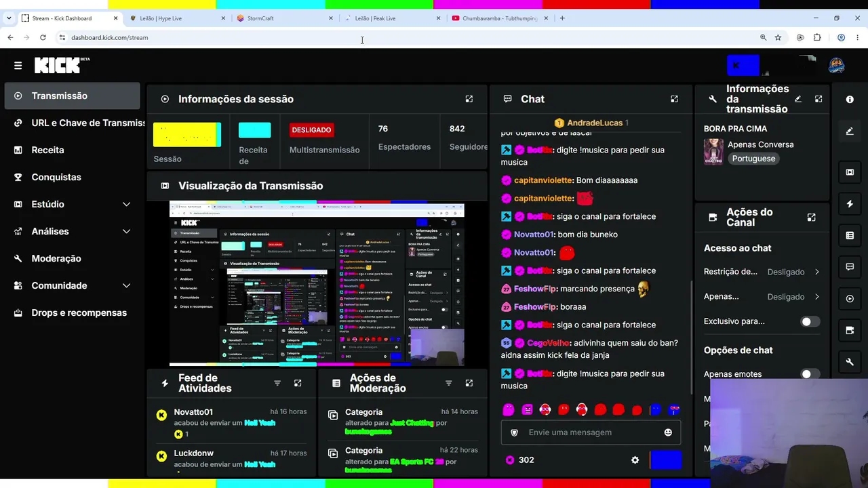Click the blue send button below the chat box
Viewport: 868px width, 488px height.
click(665, 460)
